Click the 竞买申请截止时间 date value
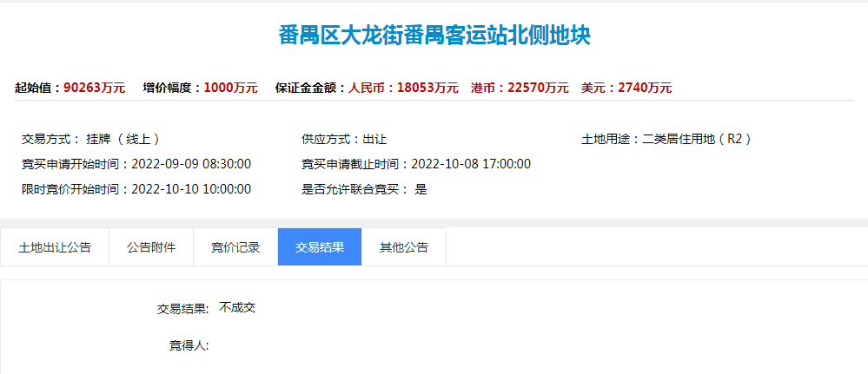868x374 pixels. [471, 164]
